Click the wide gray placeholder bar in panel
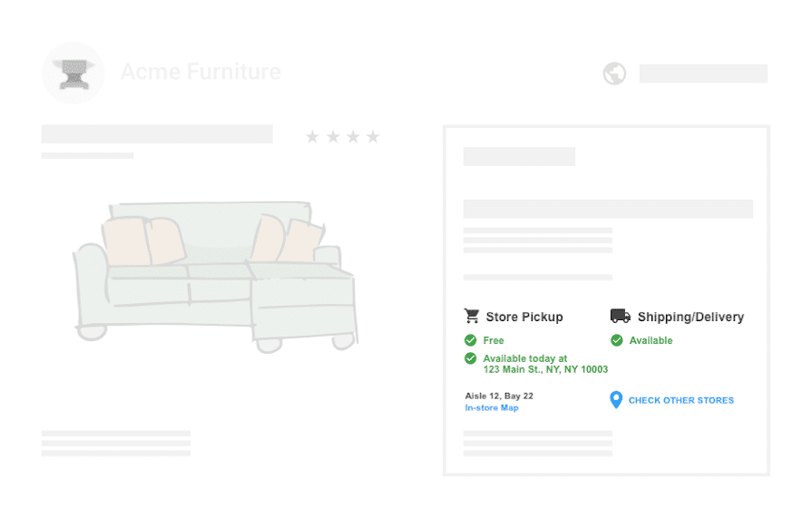Screen dimensions: 812x518 point(608,209)
